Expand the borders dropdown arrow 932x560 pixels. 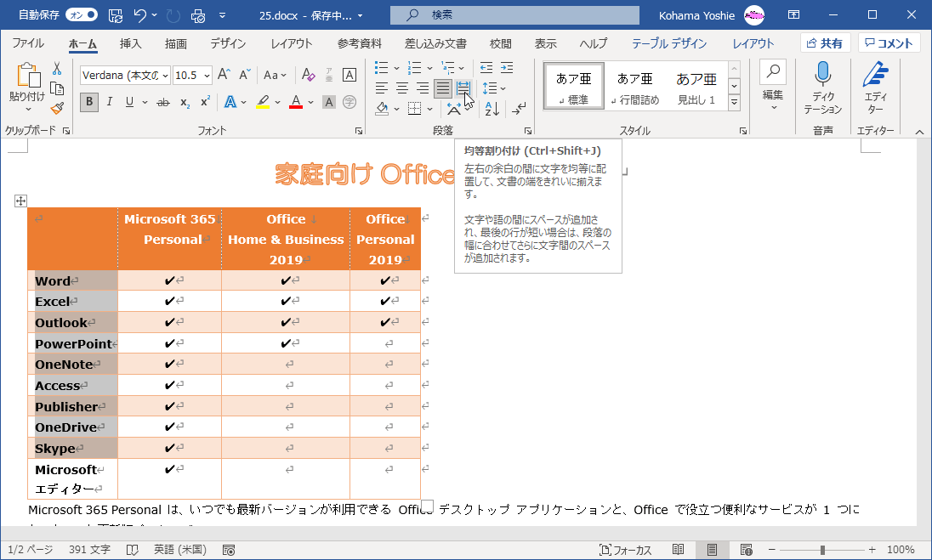(429, 109)
